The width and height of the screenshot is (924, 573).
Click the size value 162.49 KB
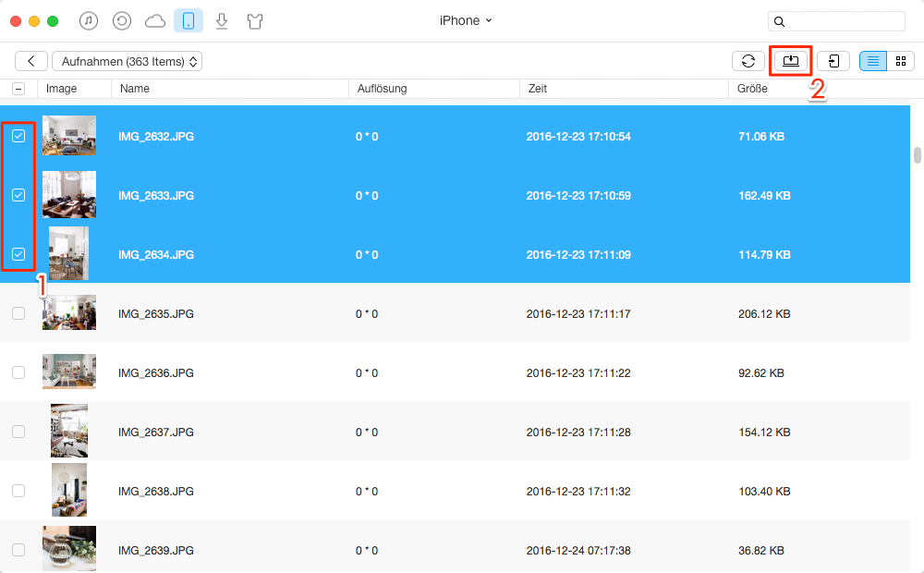764,195
